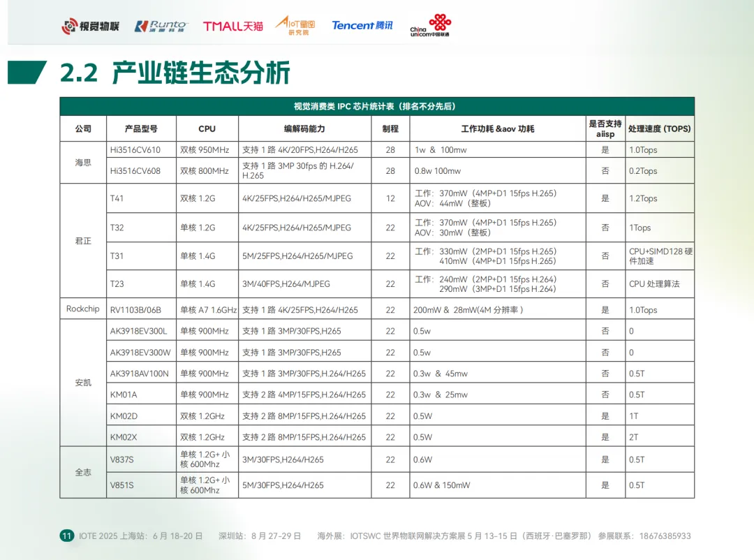Screen dimensions: 754x560
Task: Select the 支持 1 路 4K/20FPS,H264/H265 cell
Action: coord(304,149)
